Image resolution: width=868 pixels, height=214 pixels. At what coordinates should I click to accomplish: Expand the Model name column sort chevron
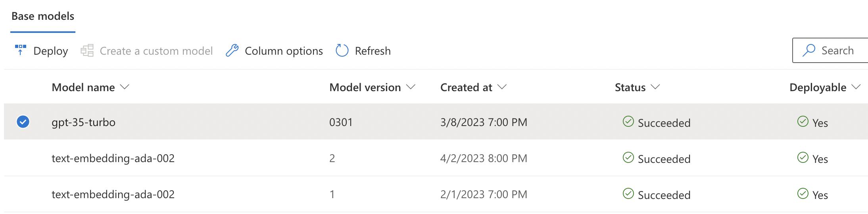click(125, 87)
